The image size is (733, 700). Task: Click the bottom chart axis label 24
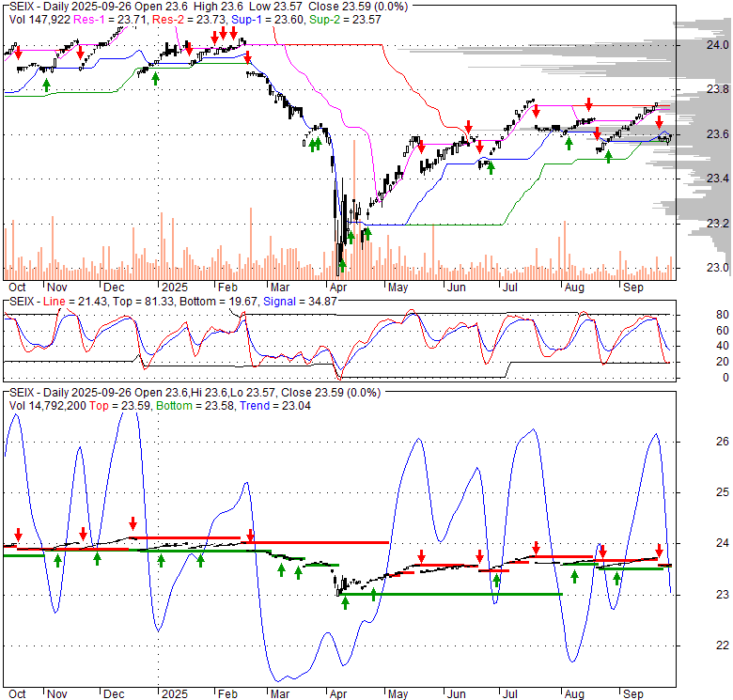(x=723, y=543)
